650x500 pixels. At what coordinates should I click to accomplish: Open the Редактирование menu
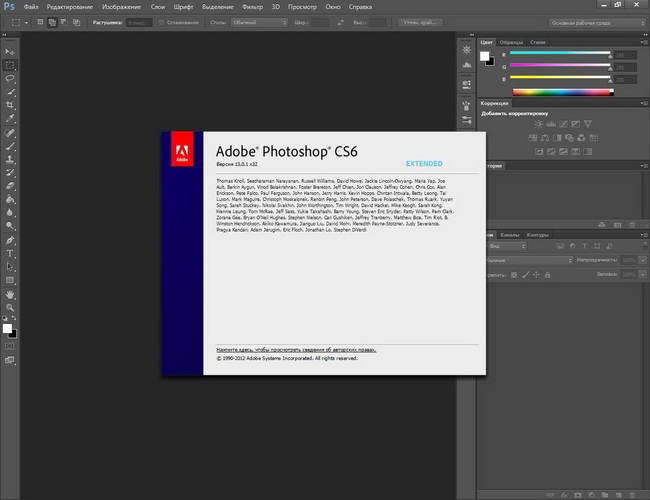click(70, 7)
